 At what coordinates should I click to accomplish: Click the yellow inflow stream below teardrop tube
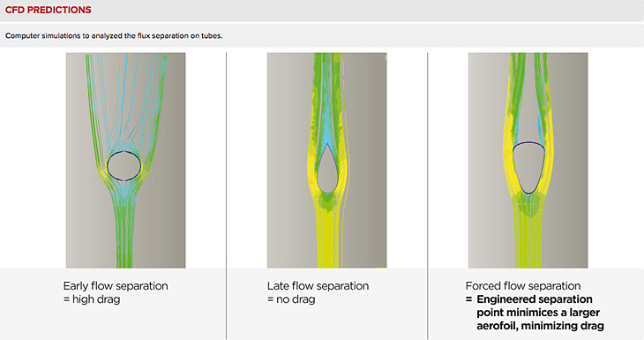tap(326, 234)
